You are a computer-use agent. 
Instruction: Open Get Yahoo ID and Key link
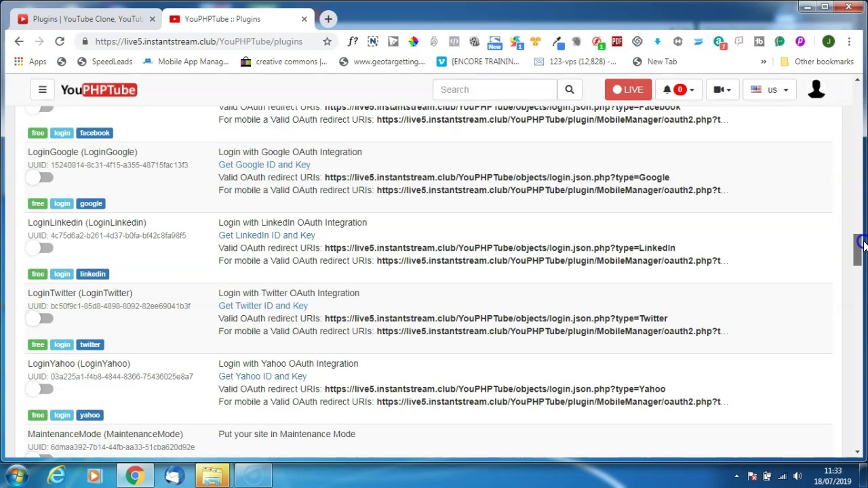(262, 376)
